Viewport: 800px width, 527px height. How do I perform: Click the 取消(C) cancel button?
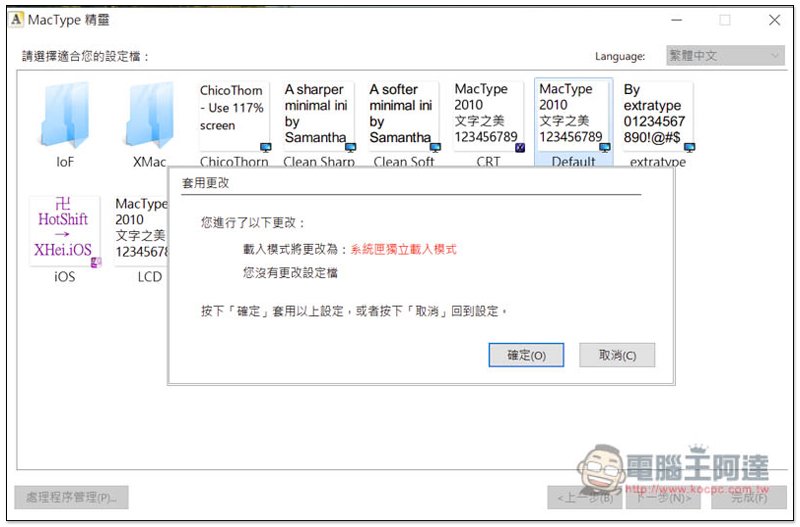[x=617, y=355]
